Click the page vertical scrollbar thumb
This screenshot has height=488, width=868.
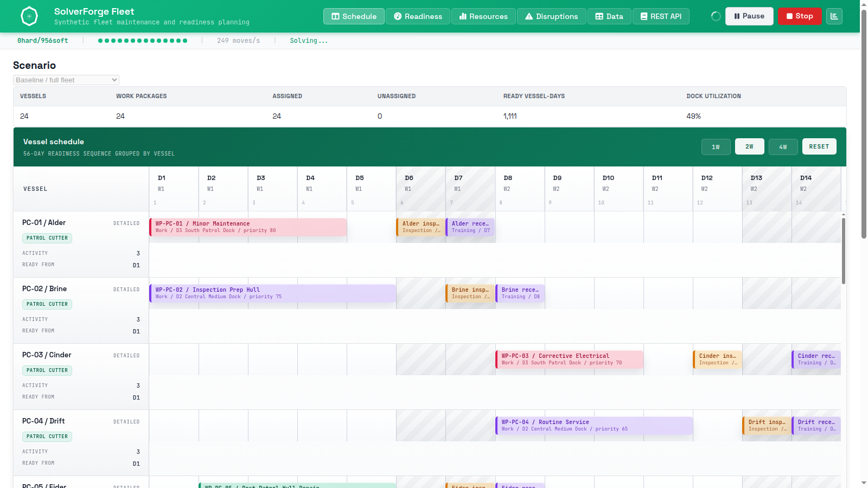click(864, 124)
